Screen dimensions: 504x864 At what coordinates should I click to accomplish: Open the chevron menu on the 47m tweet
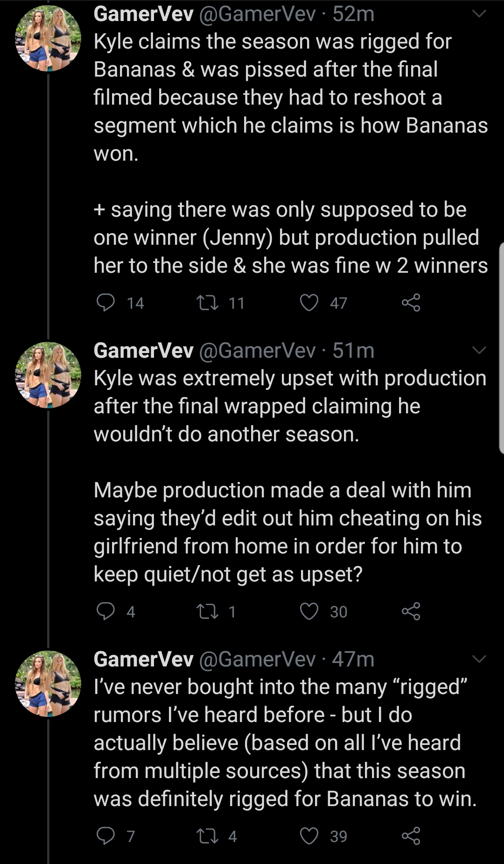(x=479, y=659)
